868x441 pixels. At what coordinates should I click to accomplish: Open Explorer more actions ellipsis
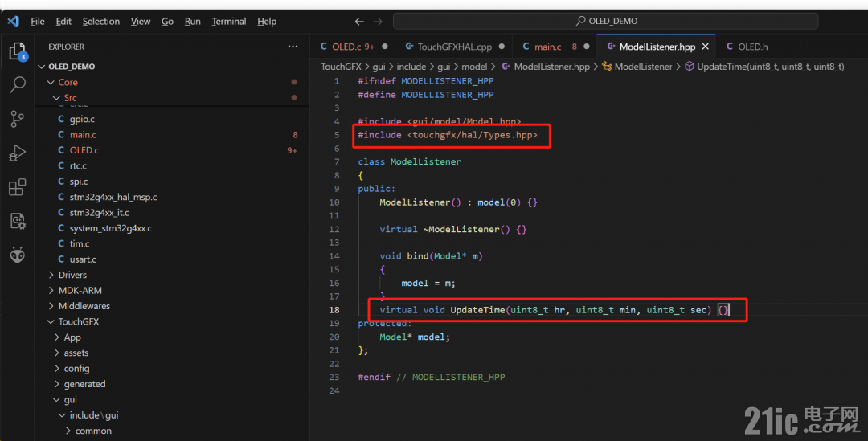click(293, 47)
